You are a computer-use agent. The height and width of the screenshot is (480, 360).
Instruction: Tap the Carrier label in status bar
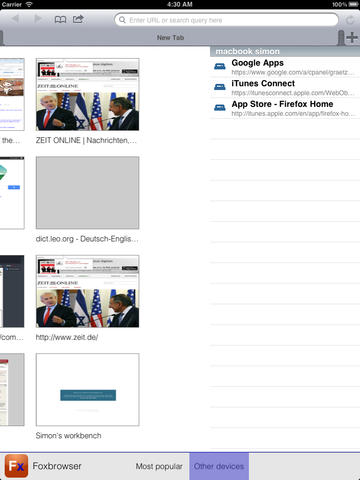pyautogui.click(x=12, y=4)
